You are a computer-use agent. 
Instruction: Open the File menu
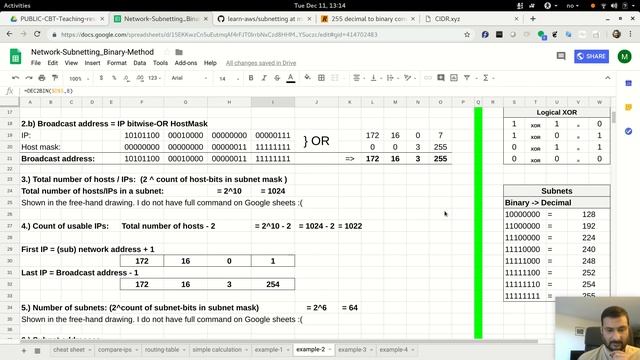point(36,63)
